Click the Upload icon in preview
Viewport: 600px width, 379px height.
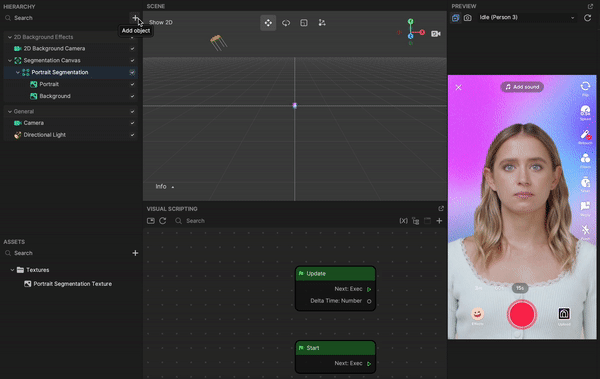[x=564, y=314]
